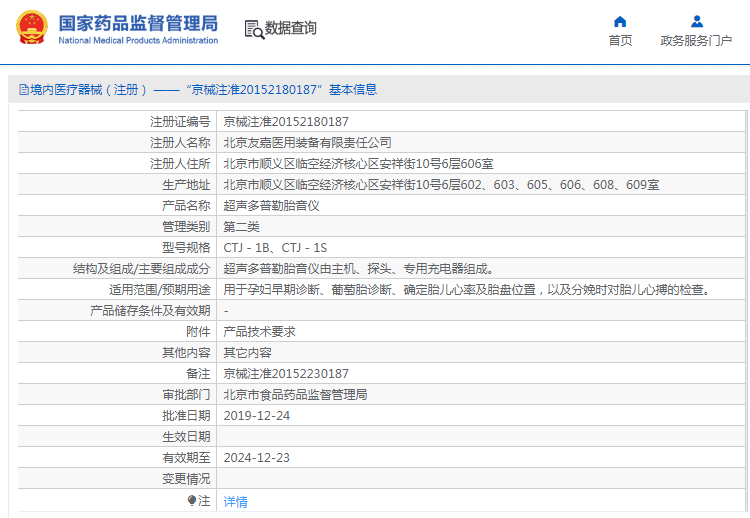The image size is (750, 518).
Task: Open the 数据查询 search icon
Action: (x=254, y=29)
